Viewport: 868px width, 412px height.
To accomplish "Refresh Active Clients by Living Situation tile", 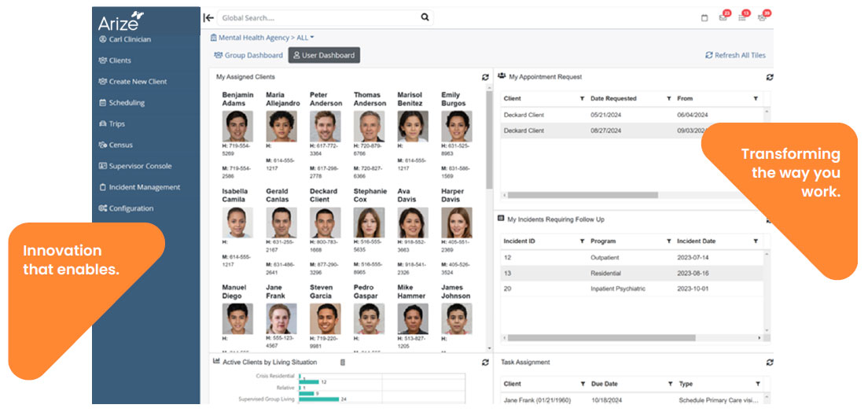I will pyautogui.click(x=485, y=362).
